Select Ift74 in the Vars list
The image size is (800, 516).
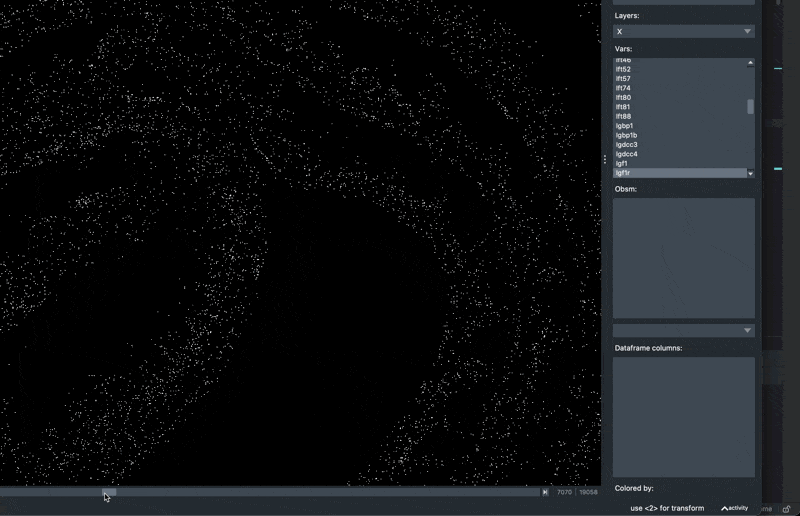click(680, 88)
